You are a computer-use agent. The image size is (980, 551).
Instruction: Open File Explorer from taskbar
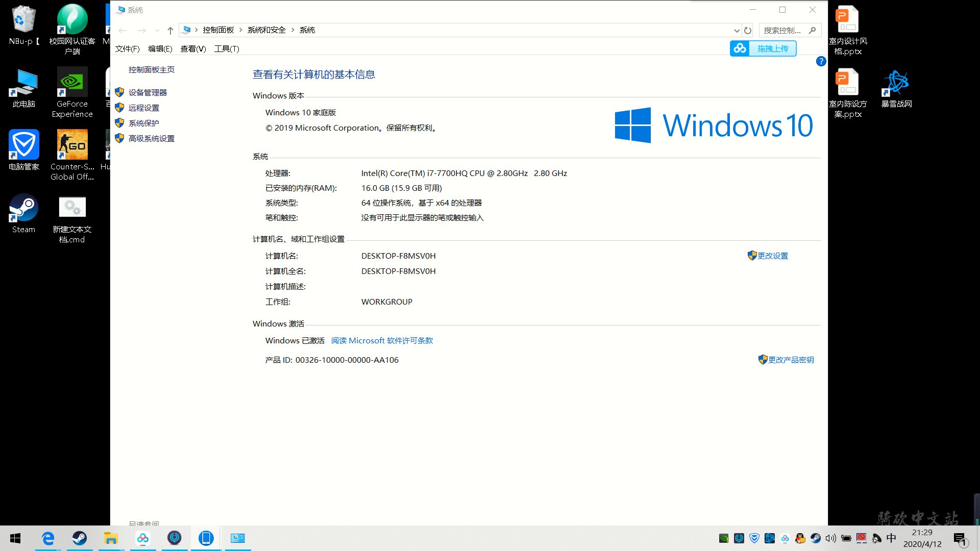111,538
